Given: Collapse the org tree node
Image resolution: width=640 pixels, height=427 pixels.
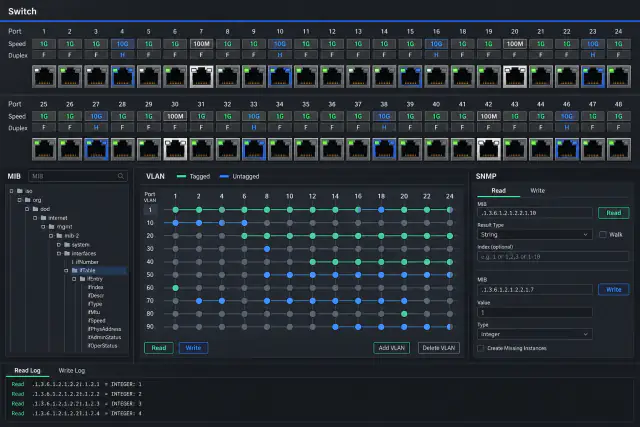Looking at the screenshot, I should (x=19, y=200).
